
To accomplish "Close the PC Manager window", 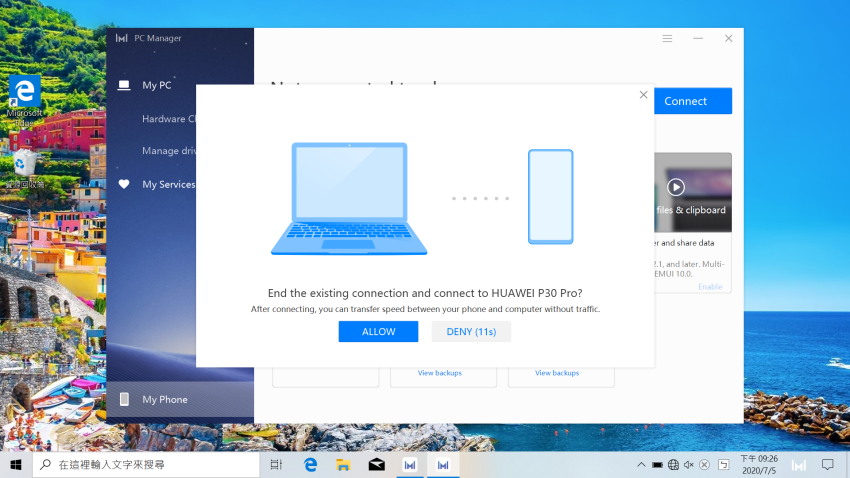I will point(729,38).
